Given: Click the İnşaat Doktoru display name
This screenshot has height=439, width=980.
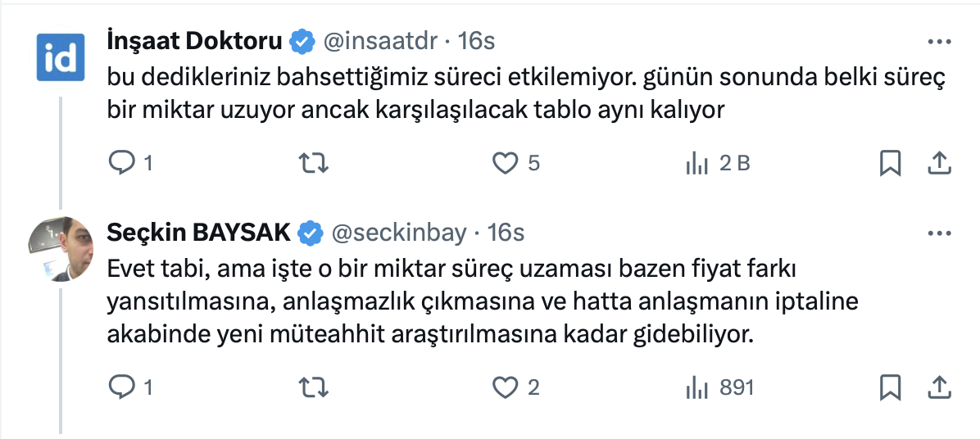Looking at the screenshot, I should 195,40.
